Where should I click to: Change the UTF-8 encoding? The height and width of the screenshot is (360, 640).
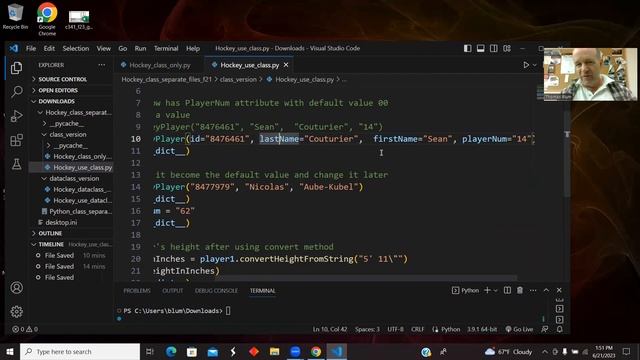point(395,329)
